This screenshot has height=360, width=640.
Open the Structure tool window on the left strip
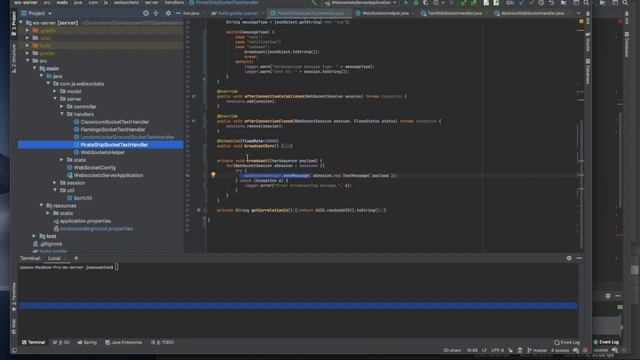(x=14, y=58)
